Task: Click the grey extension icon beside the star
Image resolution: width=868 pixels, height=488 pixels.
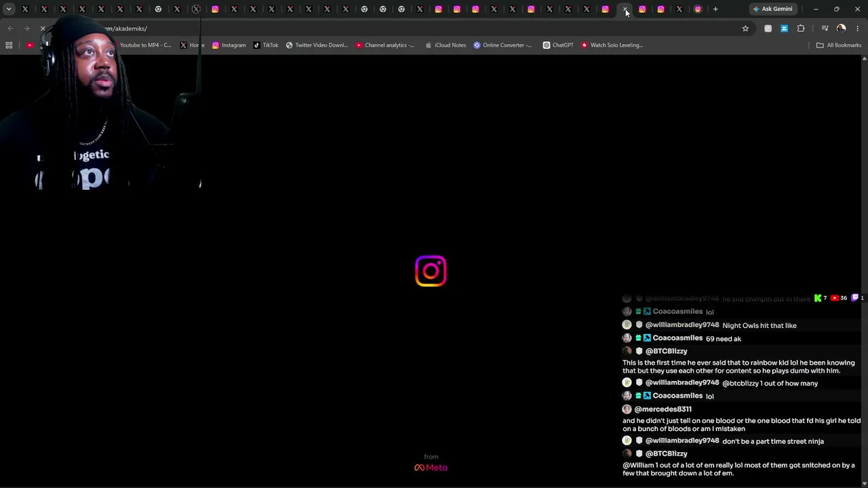Action: 768,28
